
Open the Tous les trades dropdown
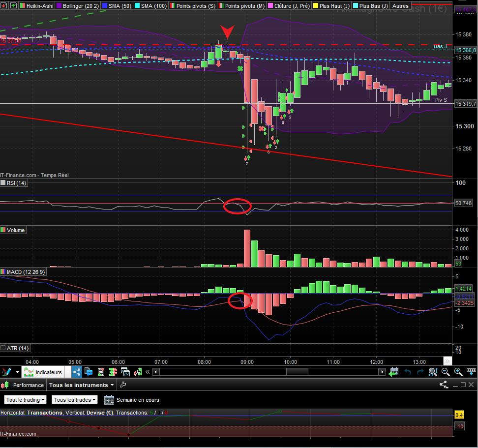pos(74,399)
